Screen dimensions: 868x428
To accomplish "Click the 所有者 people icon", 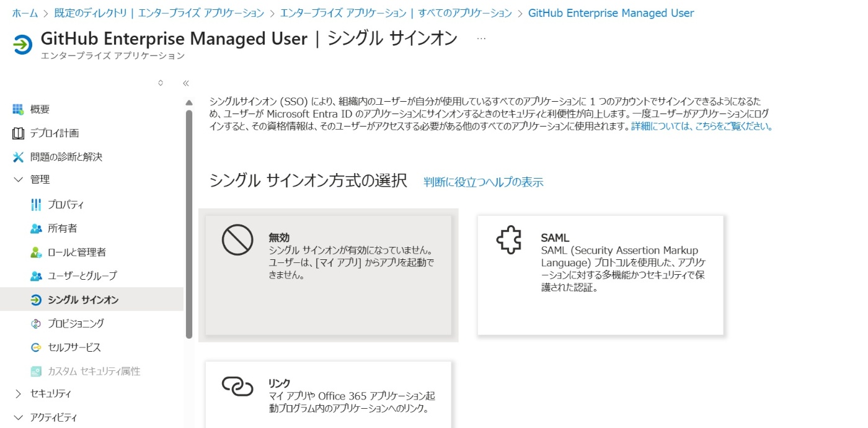I will pyautogui.click(x=36, y=228).
